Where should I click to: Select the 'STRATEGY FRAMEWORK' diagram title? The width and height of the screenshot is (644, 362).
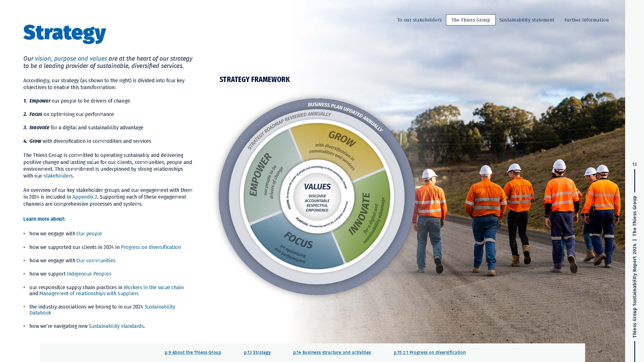(x=255, y=79)
